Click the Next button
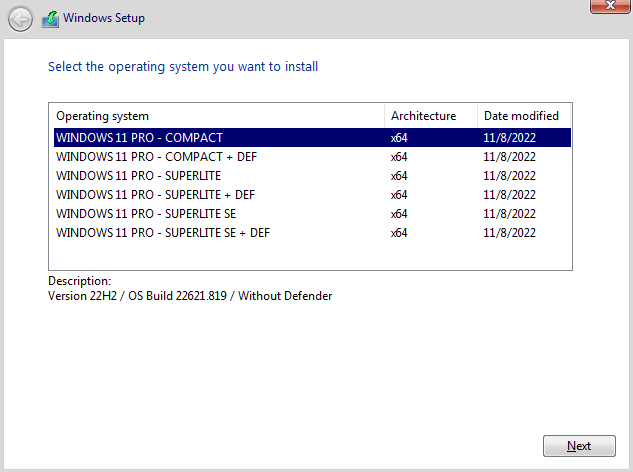633x472 pixels. click(x=579, y=446)
